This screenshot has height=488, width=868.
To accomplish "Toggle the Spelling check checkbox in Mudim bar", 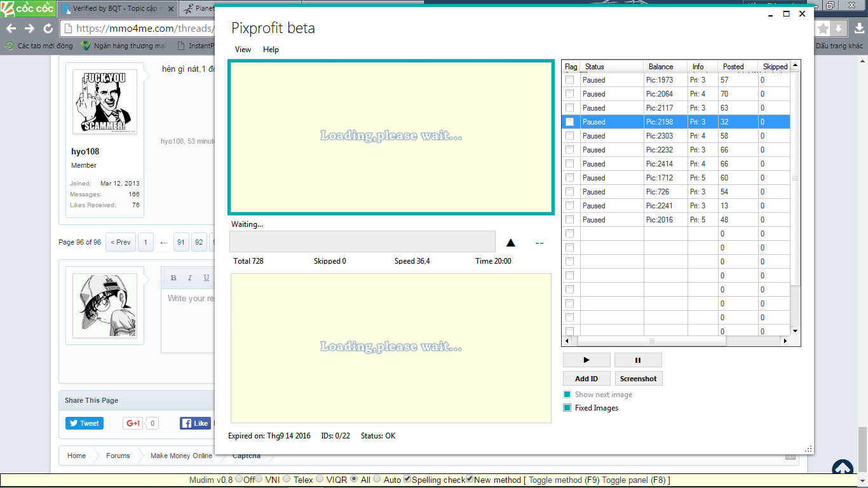I will click(407, 479).
